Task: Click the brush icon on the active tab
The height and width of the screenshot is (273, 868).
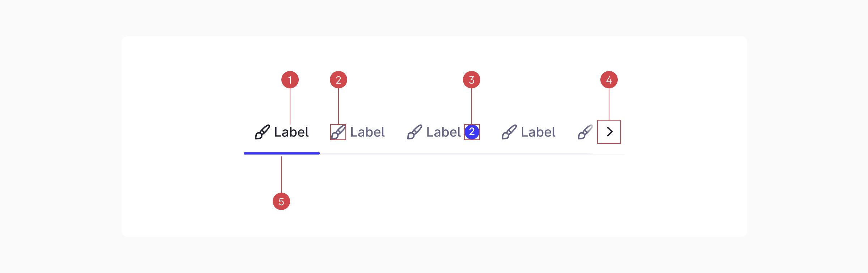Action: [x=263, y=132]
